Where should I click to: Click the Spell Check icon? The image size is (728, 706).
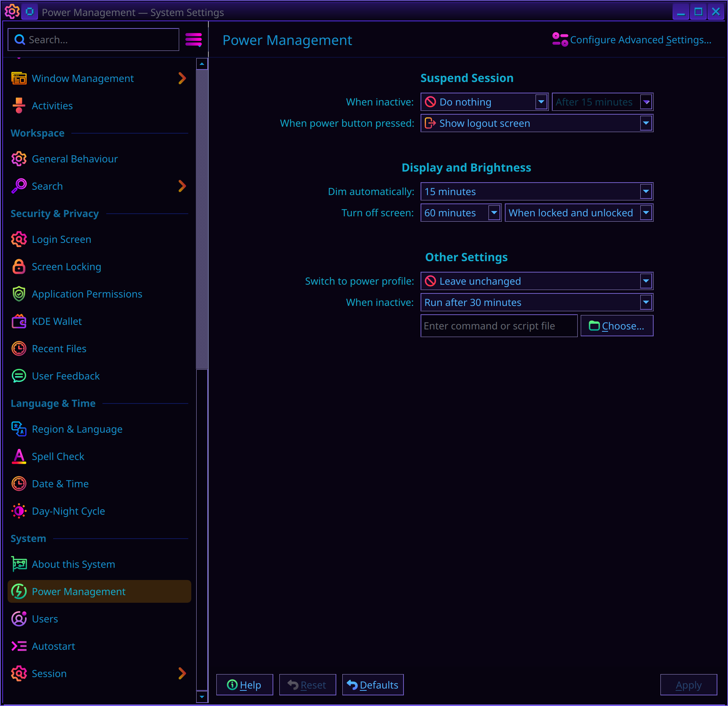19,457
